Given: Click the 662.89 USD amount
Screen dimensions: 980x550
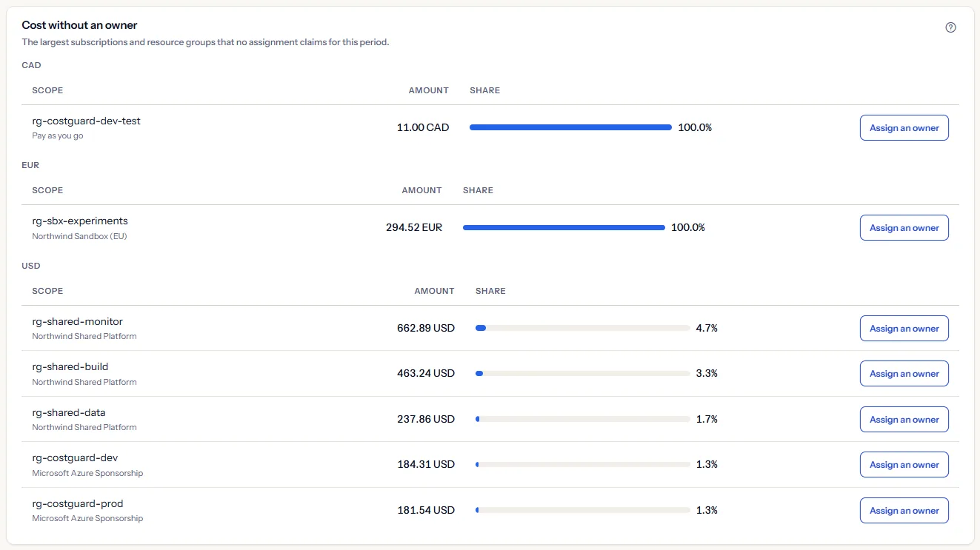Looking at the screenshot, I should click(x=426, y=328).
